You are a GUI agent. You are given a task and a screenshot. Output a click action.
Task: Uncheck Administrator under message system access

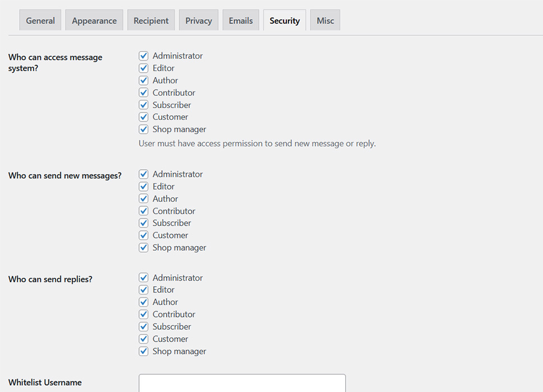[x=143, y=55]
